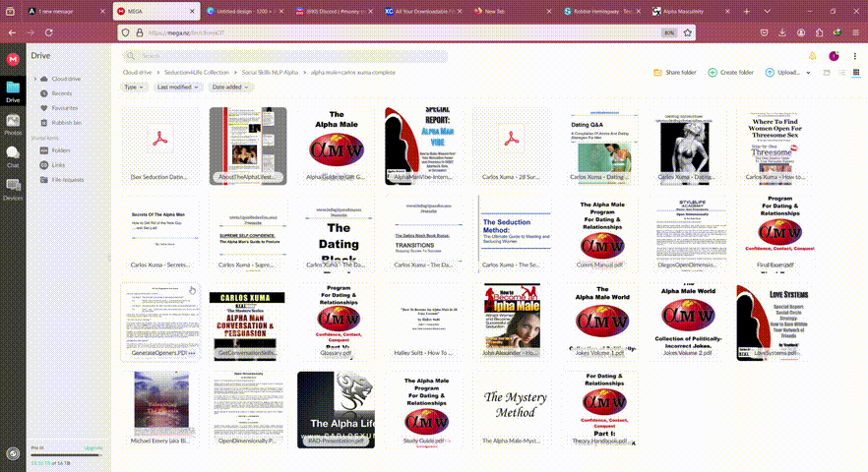This screenshot has height=472, width=868.
Task: Open the Photos section in left rail
Action: tap(13, 125)
